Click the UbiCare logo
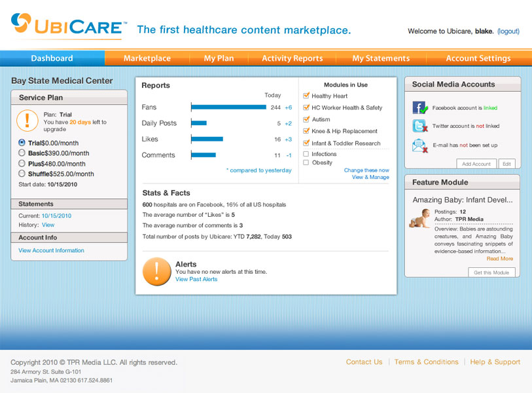The height and width of the screenshot is (393, 532). (69, 26)
